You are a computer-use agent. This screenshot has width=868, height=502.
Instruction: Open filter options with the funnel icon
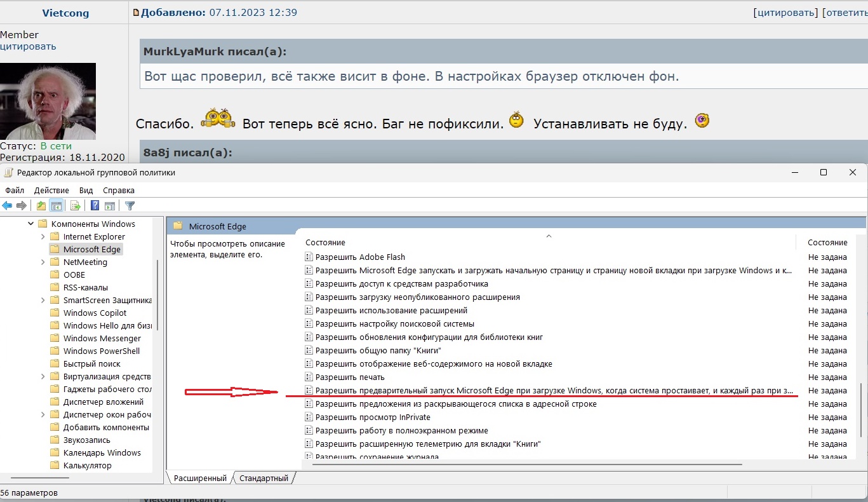[x=130, y=205]
